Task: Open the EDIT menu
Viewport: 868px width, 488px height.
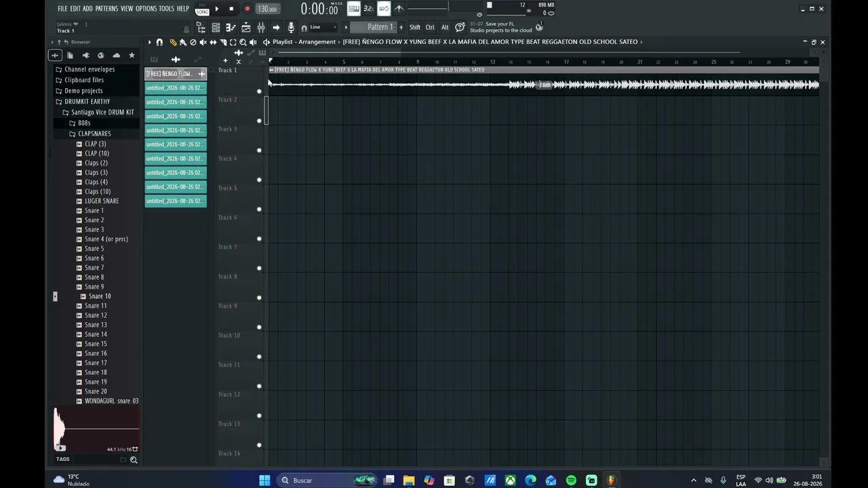Action: point(75,9)
